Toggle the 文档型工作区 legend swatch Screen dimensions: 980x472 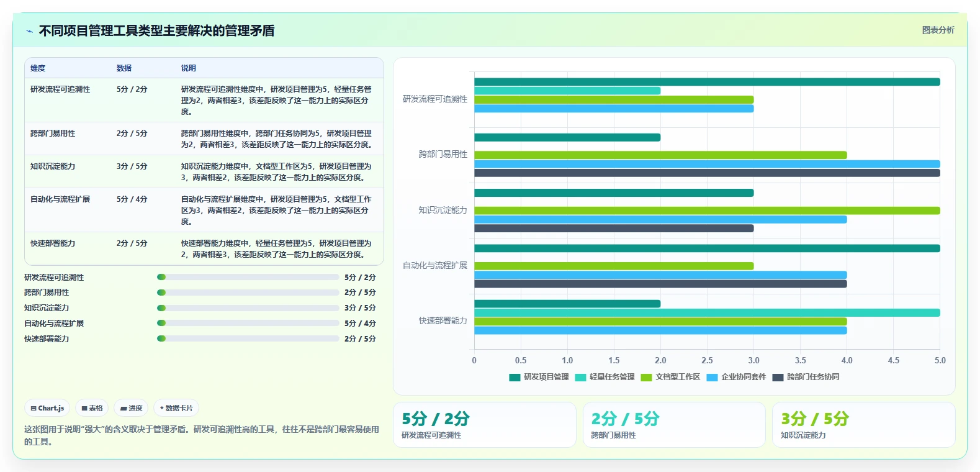[646, 377]
